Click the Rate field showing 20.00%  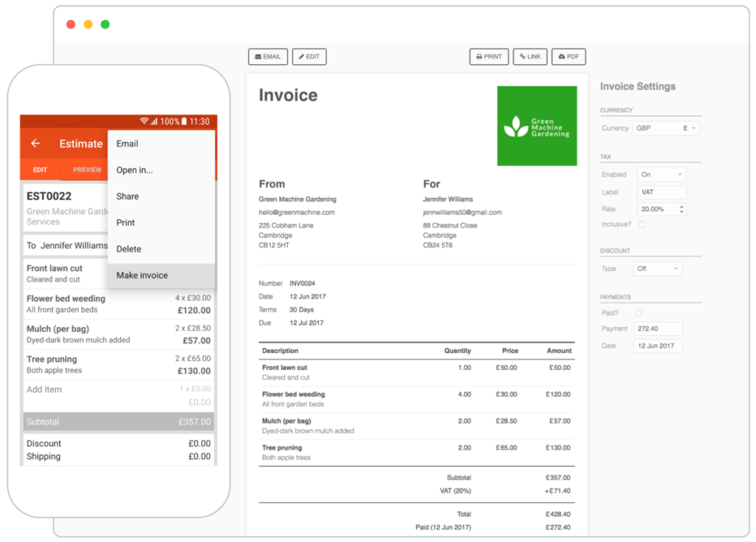[x=661, y=209]
